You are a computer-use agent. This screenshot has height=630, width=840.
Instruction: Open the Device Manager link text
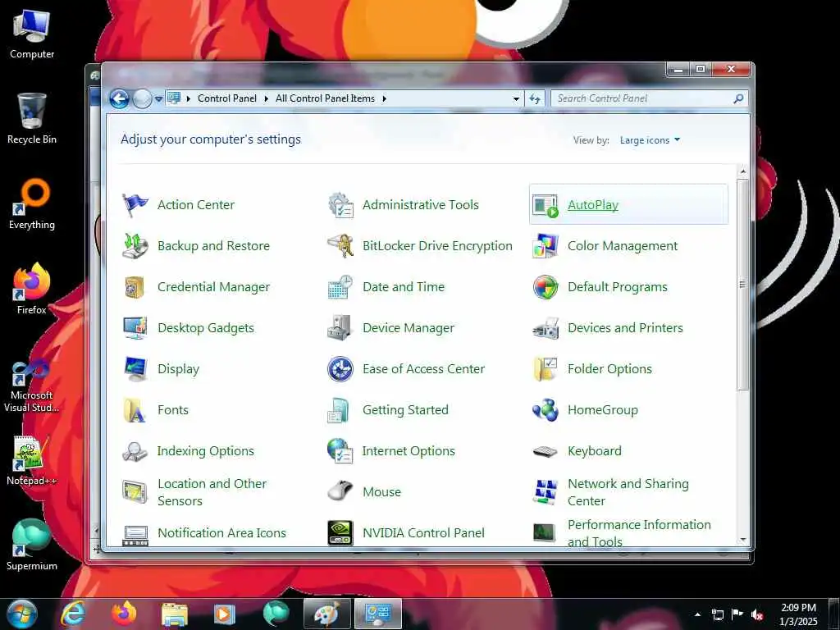[409, 328]
